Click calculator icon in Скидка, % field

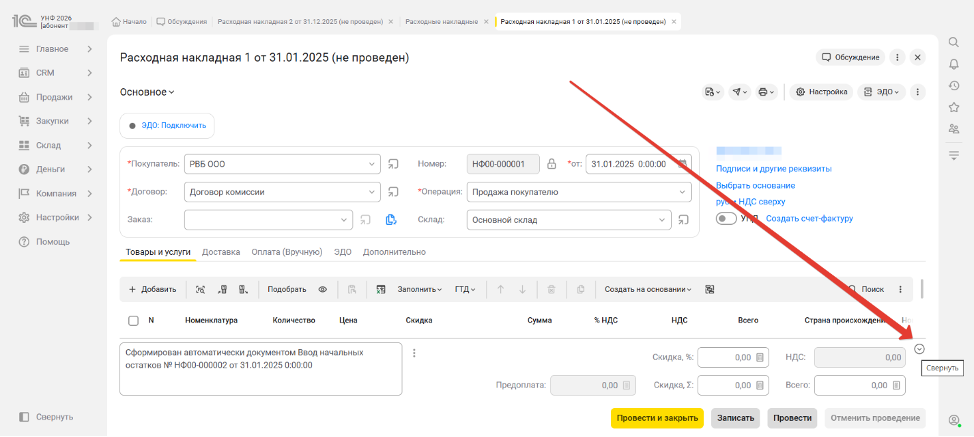point(760,357)
